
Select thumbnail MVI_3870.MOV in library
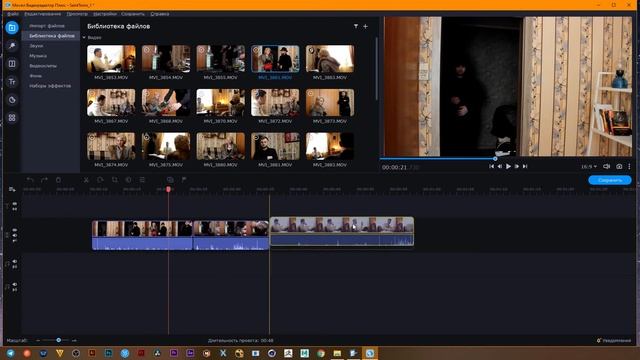220,102
